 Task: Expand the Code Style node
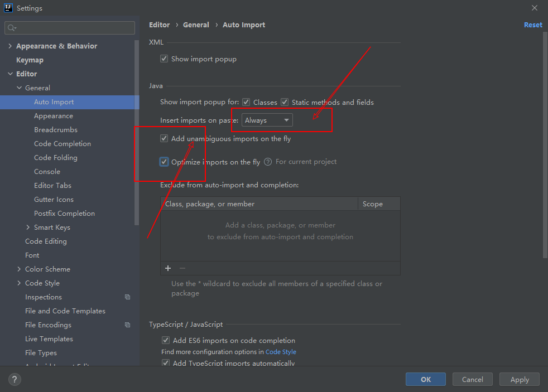tap(19, 283)
